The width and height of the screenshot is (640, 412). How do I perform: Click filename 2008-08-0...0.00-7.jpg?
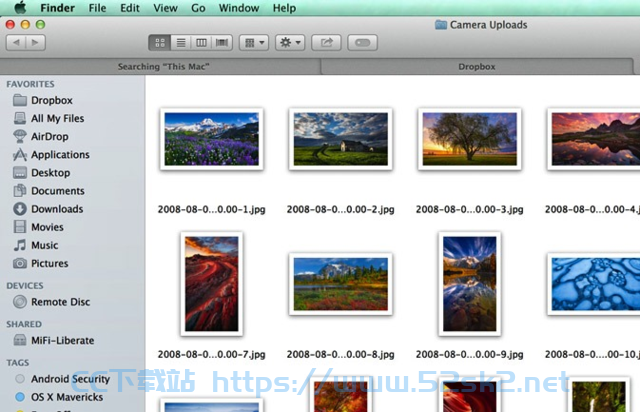point(211,354)
